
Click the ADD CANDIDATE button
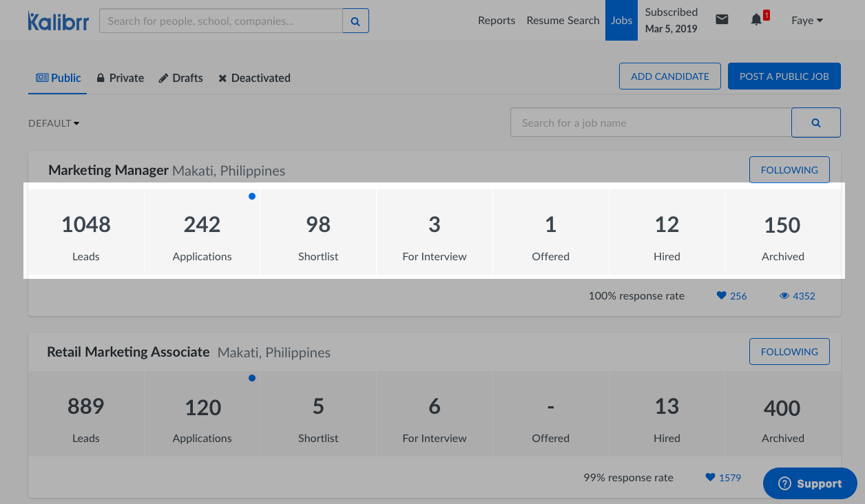pyautogui.click(x=669, y=76)
